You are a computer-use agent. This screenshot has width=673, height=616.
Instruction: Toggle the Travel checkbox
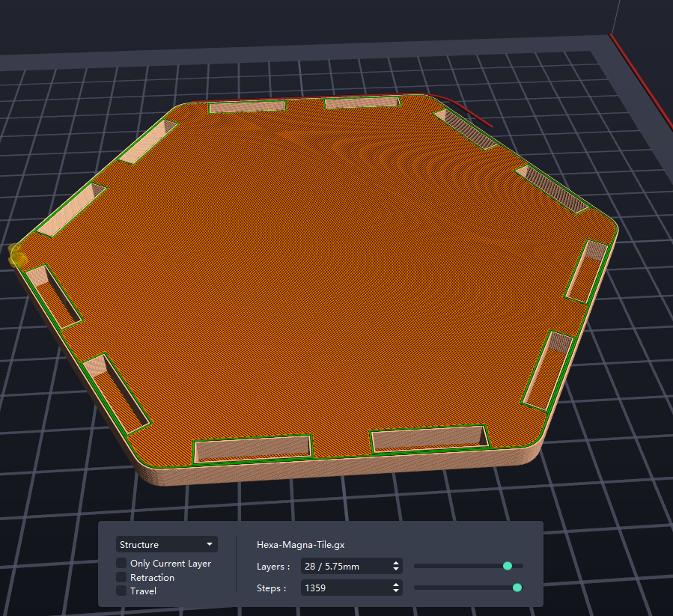(121, 591)
